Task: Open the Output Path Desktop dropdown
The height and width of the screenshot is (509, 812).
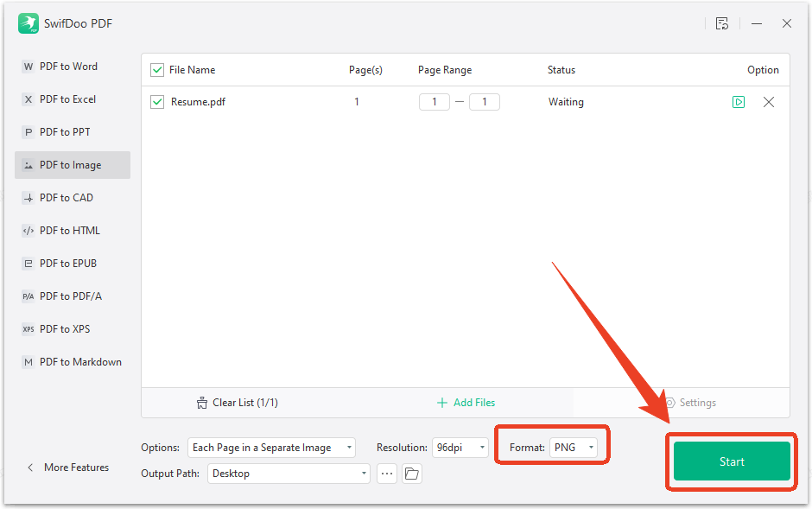Action: 289,474
